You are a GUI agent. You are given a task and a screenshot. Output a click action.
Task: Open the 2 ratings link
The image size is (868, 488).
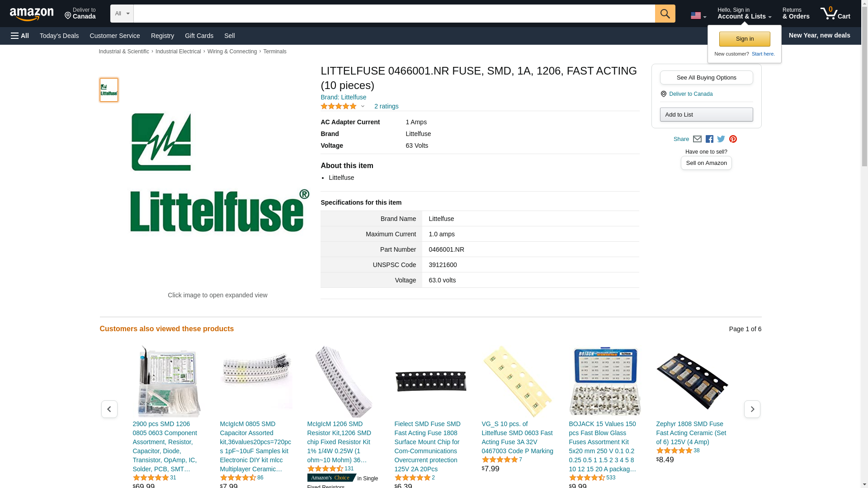coord(386,107)
